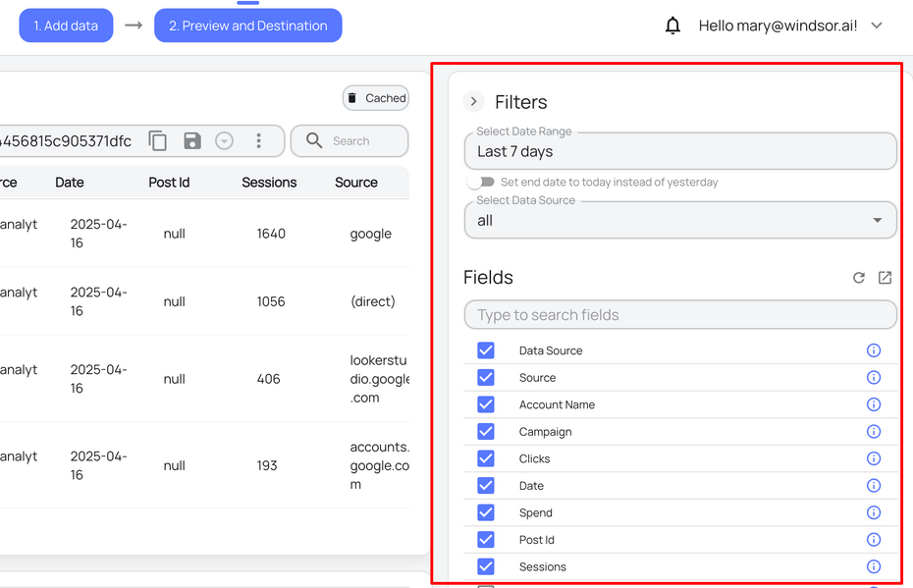Select the 193 sessions cell

click(267, 465)
